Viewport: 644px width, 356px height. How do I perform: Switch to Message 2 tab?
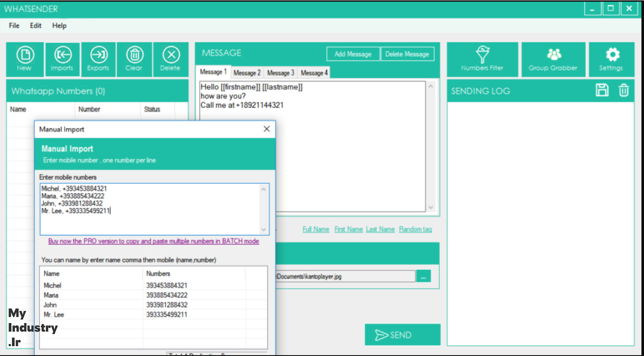pyautogui.click(x=247, y=73)
